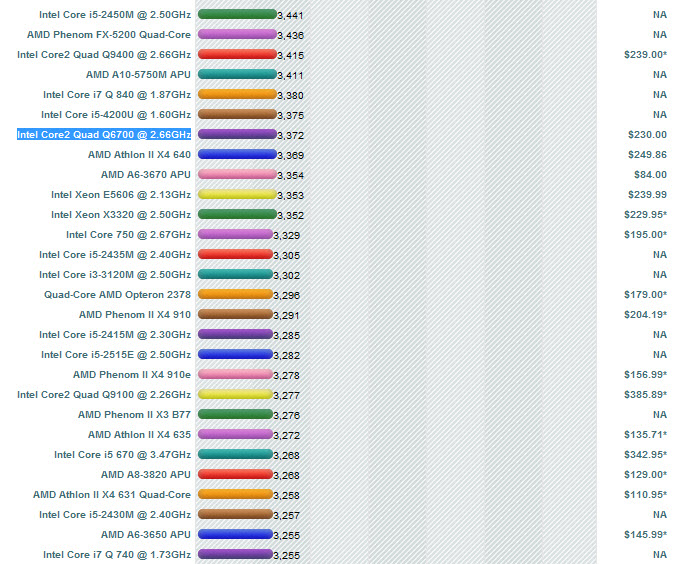Click the AMD Phenom II X4 910 link
Screen dimensions: 686x564
[x=135, y=315]
